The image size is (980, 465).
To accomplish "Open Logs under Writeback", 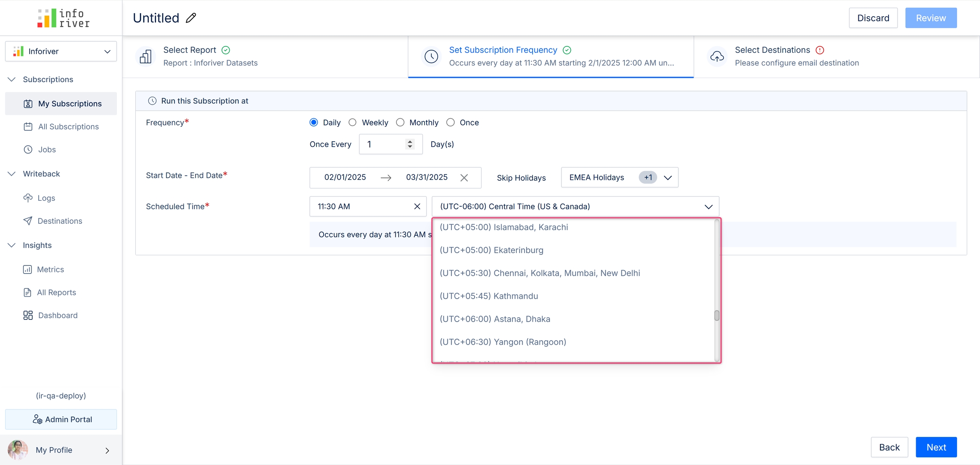I will point(46,198).
